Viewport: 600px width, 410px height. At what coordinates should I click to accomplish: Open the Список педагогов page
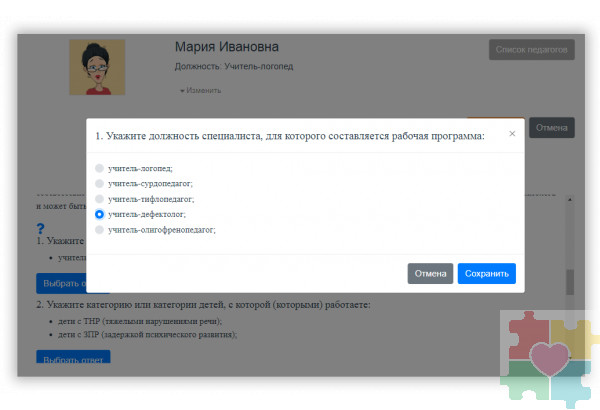531,49
